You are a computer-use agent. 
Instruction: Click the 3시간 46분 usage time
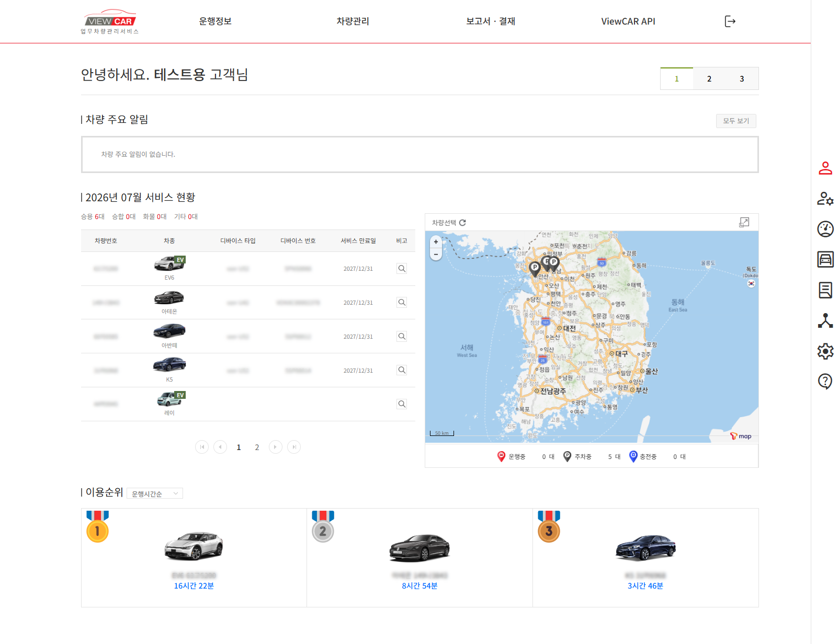click(645, 586)
